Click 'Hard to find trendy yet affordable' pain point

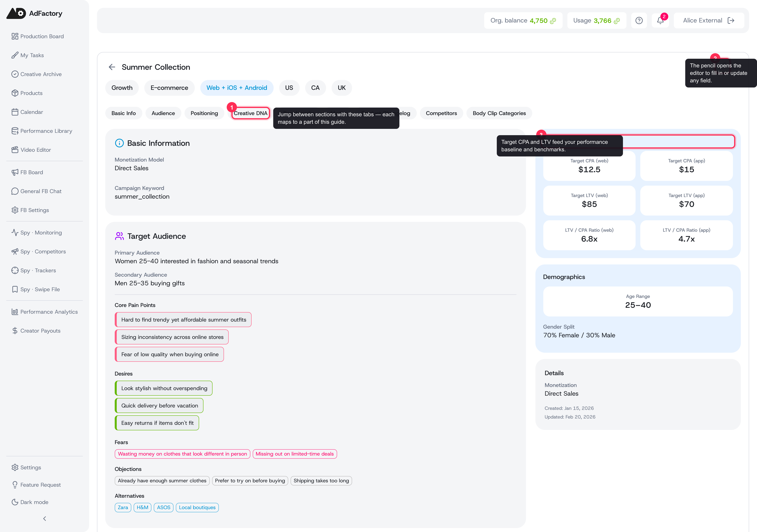point(183,320)
